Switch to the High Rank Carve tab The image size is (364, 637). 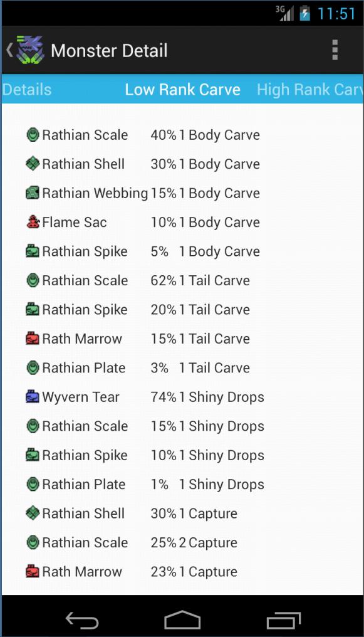[x=309, y=90]
